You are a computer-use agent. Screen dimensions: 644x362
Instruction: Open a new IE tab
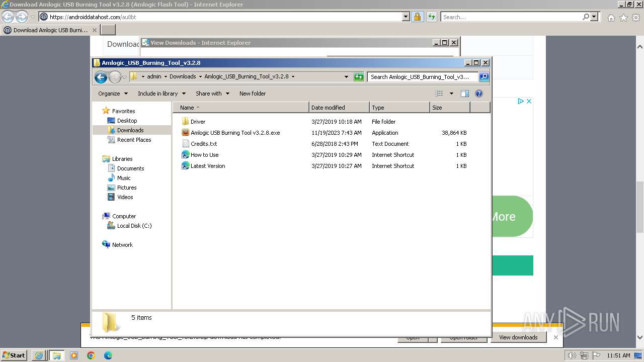(x=108, y=30)
